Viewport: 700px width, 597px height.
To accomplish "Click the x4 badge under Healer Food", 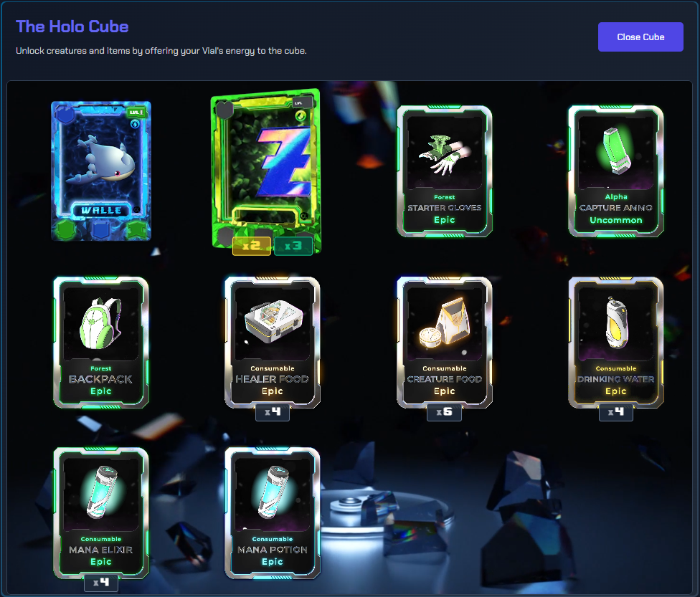I will pyautogui.click(x=273, y=412).
